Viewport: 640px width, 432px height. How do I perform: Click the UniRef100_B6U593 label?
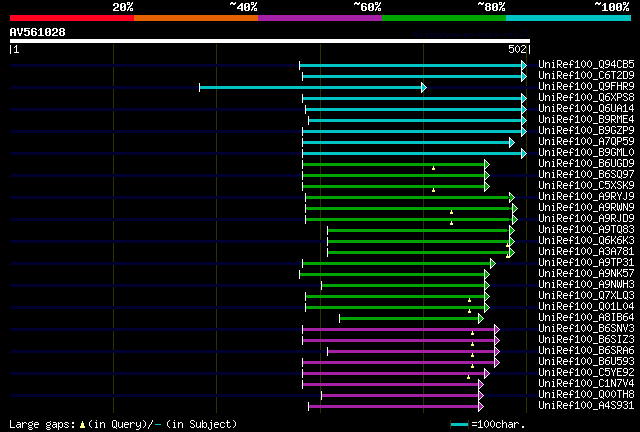pyautogui.click(x=586, y=362)
